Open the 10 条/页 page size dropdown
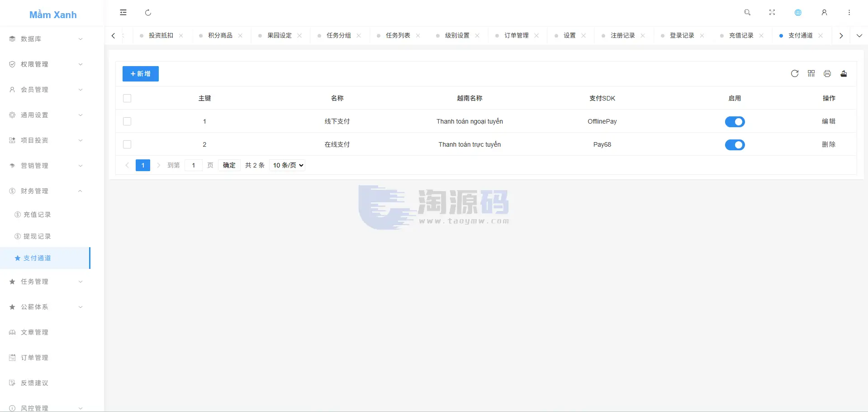Viewport: 868px width, 412px height. tap(288, 165)
